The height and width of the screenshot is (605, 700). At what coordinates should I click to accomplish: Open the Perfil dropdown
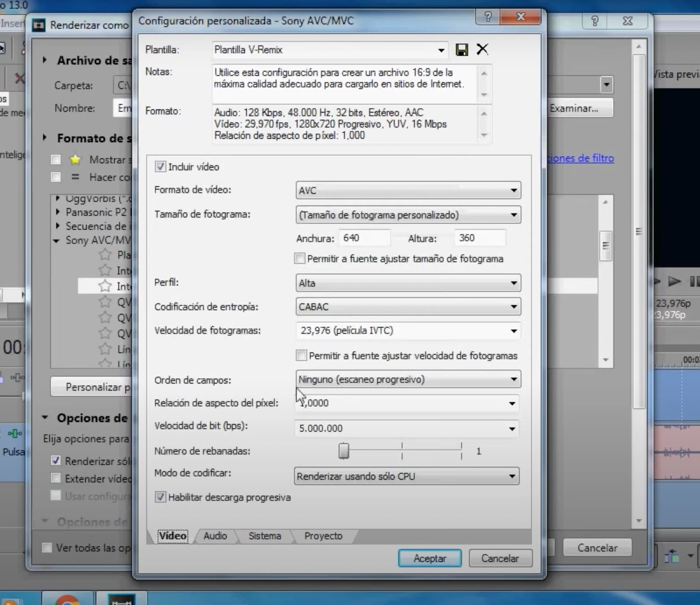pos(408,283)
